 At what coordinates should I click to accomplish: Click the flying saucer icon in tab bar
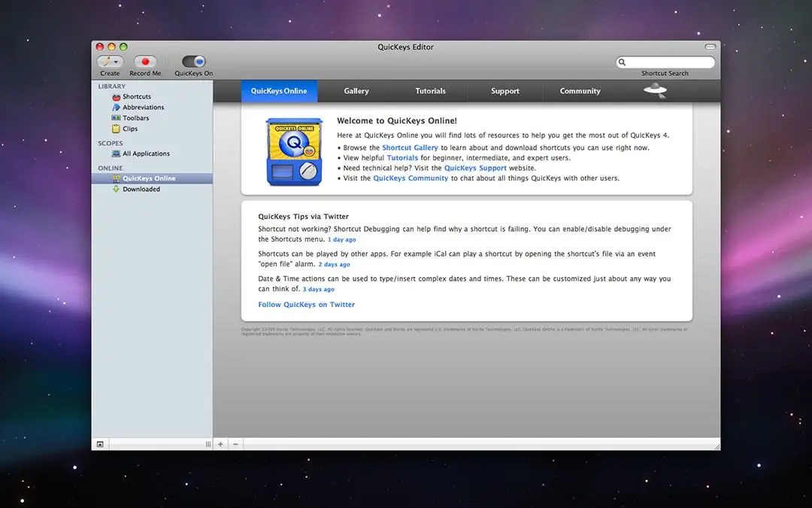655,91
